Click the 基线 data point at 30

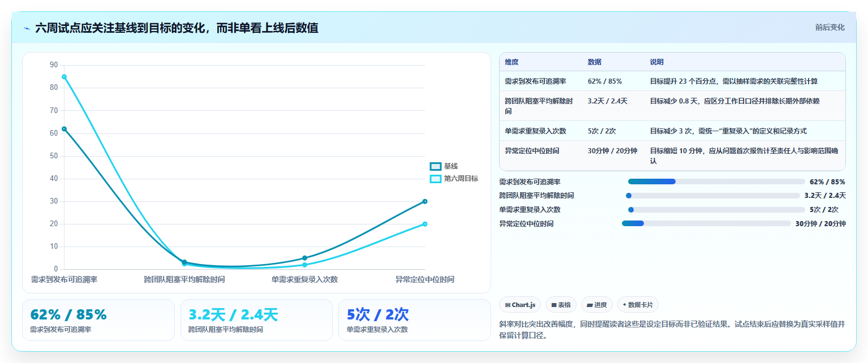click(425, 201)
